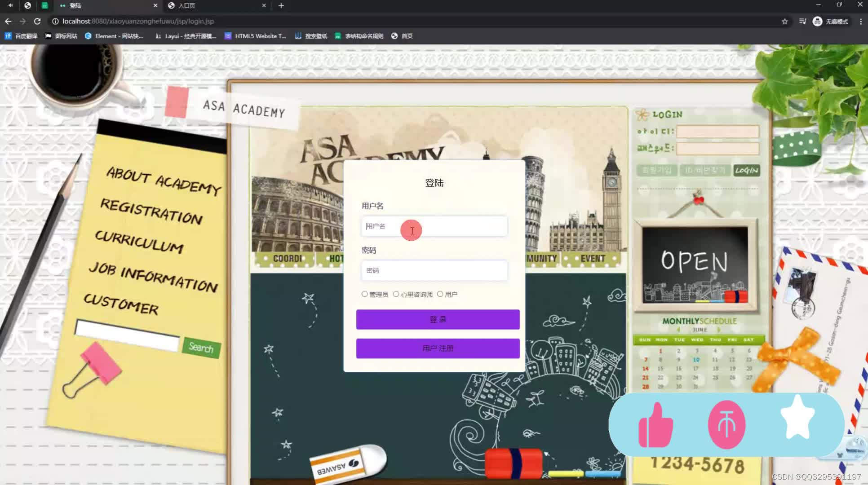The image size is (868, 485).
Task: Close the 入口页 tab
Action: [x=264, y=5]
